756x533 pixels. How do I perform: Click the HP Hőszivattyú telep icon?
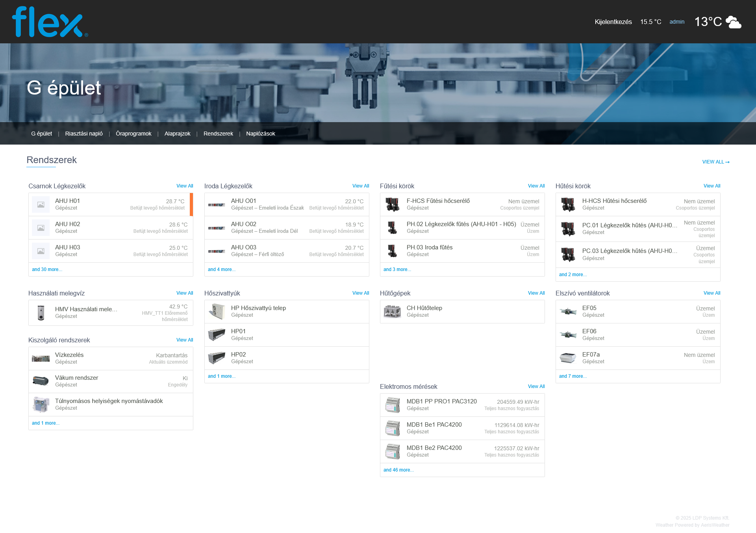pyautogui.click(x=217, y=311)
